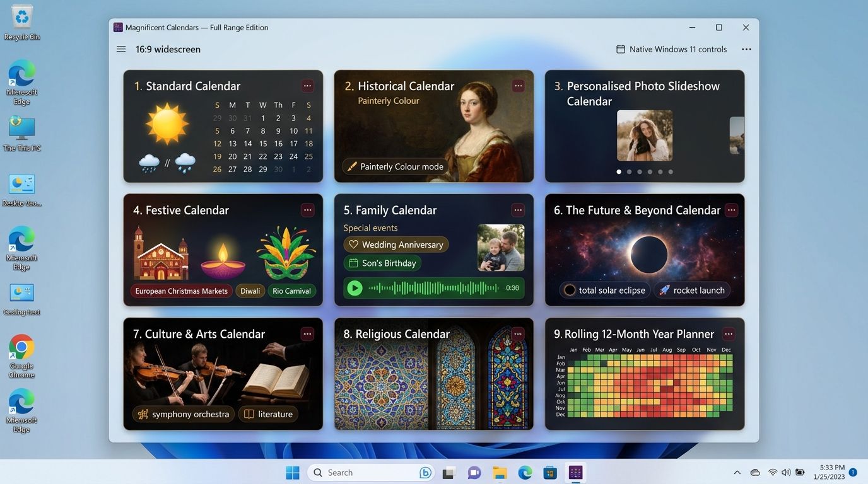Play the Family Calendar audio clip

(x=355, y=288)
